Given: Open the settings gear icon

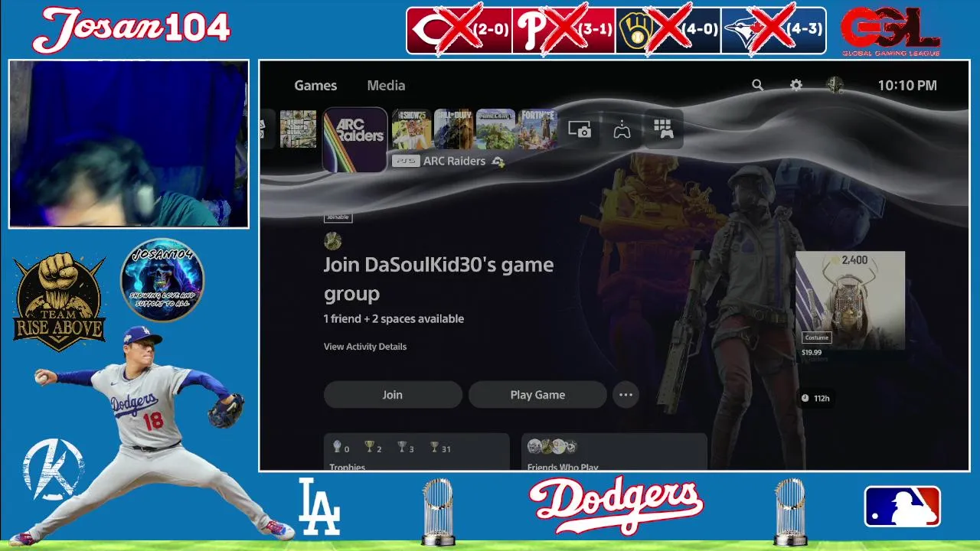Looking at the screenshot, I should pos(796,85).
